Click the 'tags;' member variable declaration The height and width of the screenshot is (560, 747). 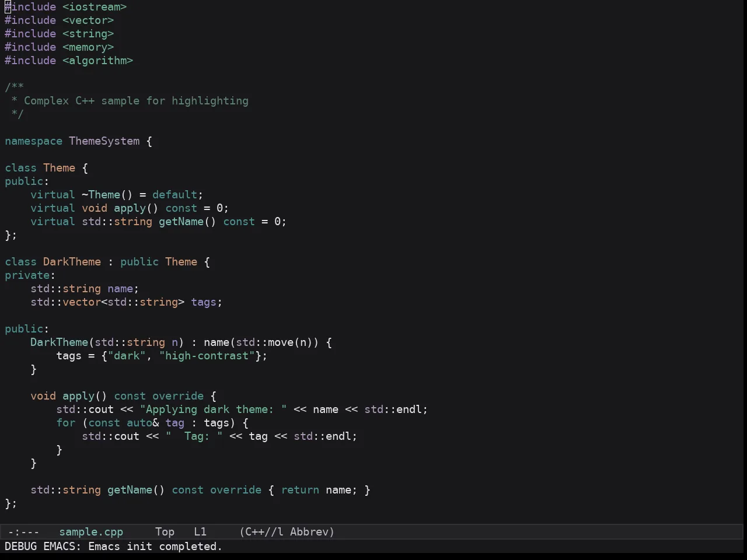(207, 302)
